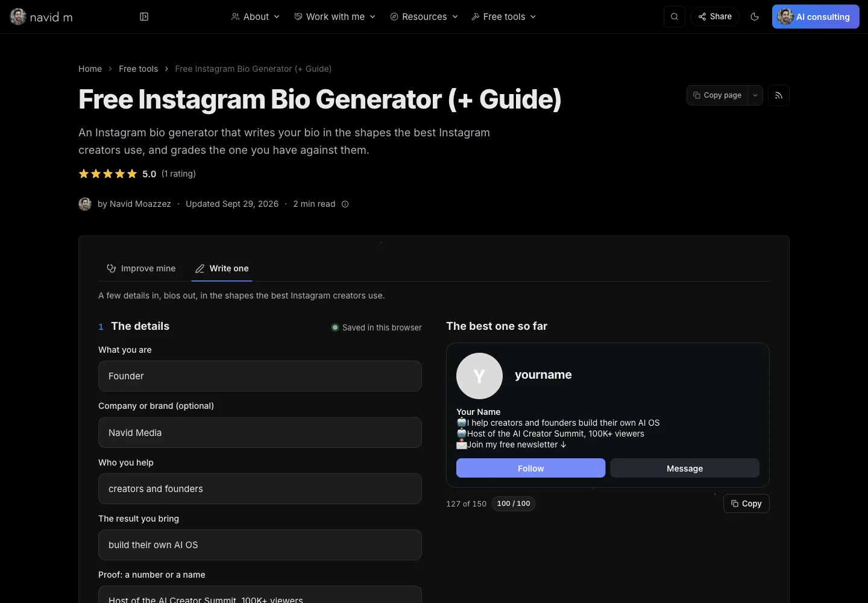Click the author avatar by Navid Moazzez
The image size is (868, 603).
pos(85,204)
